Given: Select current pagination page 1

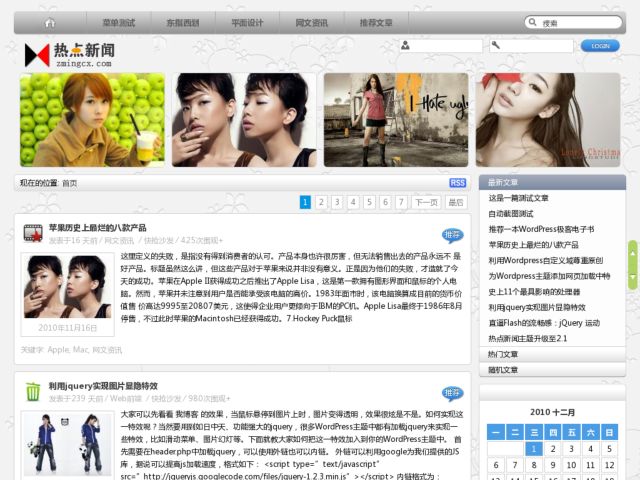Looking at the screenshot, I should point(305,202).
